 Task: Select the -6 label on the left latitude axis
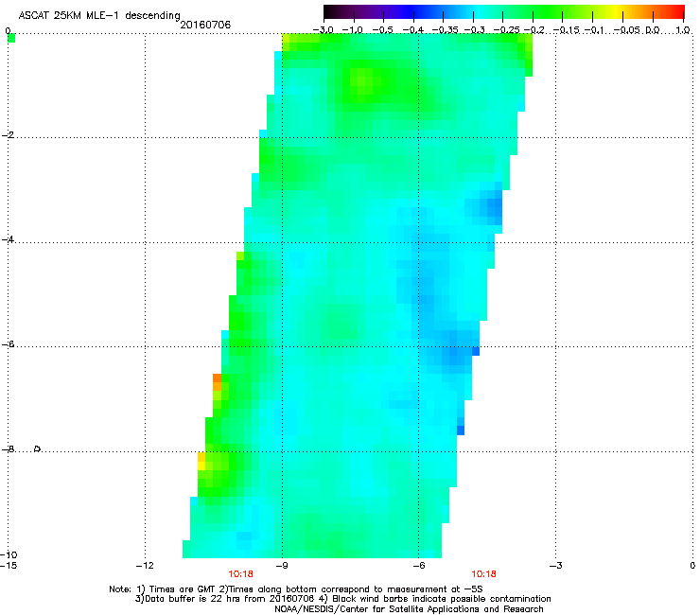(x=8, y=344)
